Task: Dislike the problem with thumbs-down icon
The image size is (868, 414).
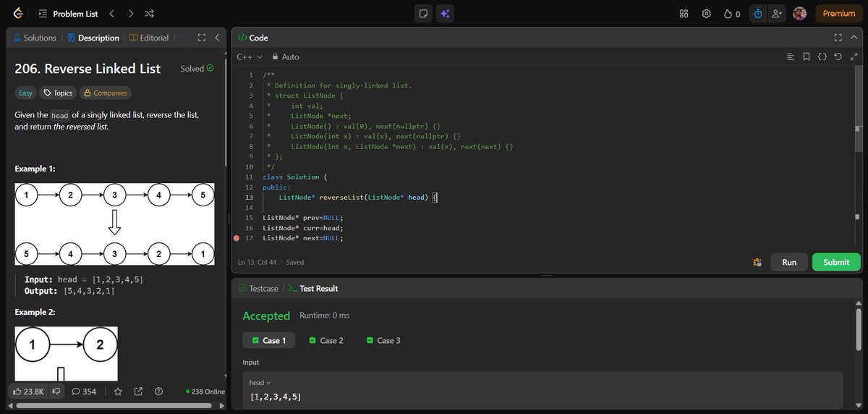Action: pyautogui.click(x=56, y=392)
